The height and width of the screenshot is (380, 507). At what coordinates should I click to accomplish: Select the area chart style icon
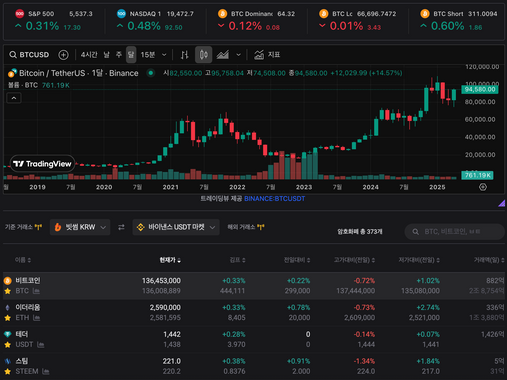pos(223,55)
